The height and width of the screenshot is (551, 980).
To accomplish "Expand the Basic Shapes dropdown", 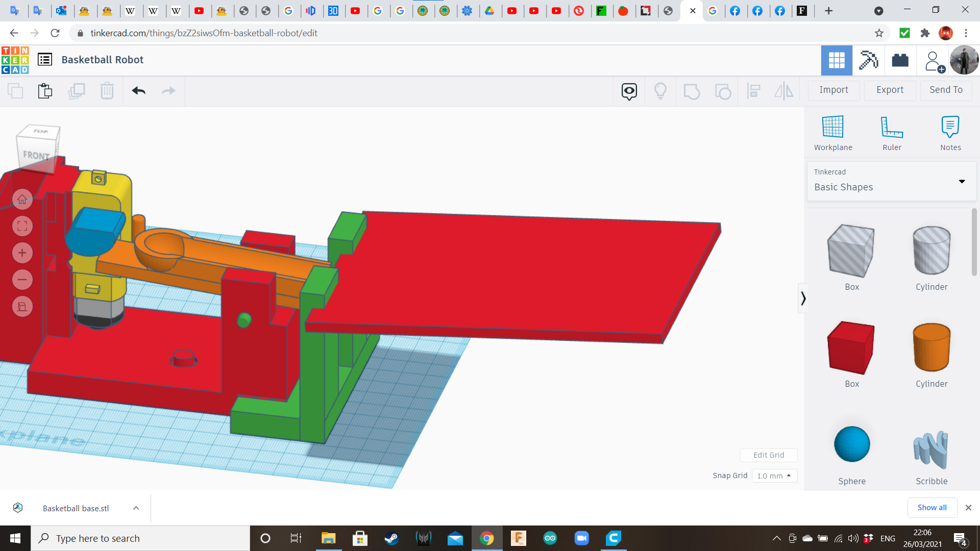I will click(x=962, y=182).
